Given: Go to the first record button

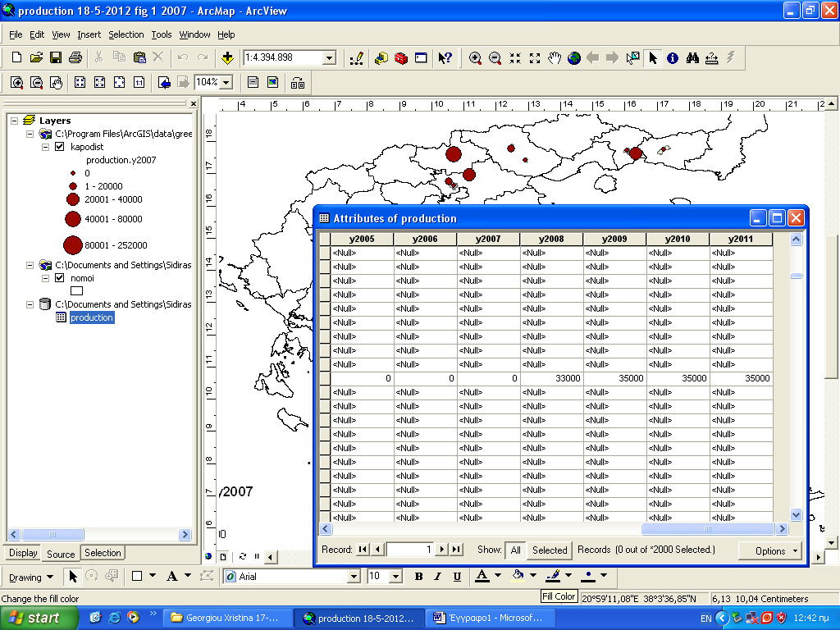Looking at the screenshot, I should 363,549.
